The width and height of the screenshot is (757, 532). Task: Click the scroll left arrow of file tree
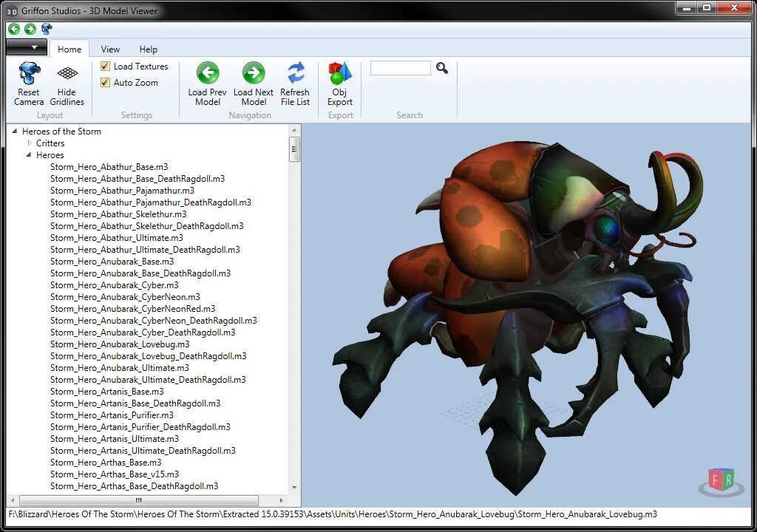[13, 500]
